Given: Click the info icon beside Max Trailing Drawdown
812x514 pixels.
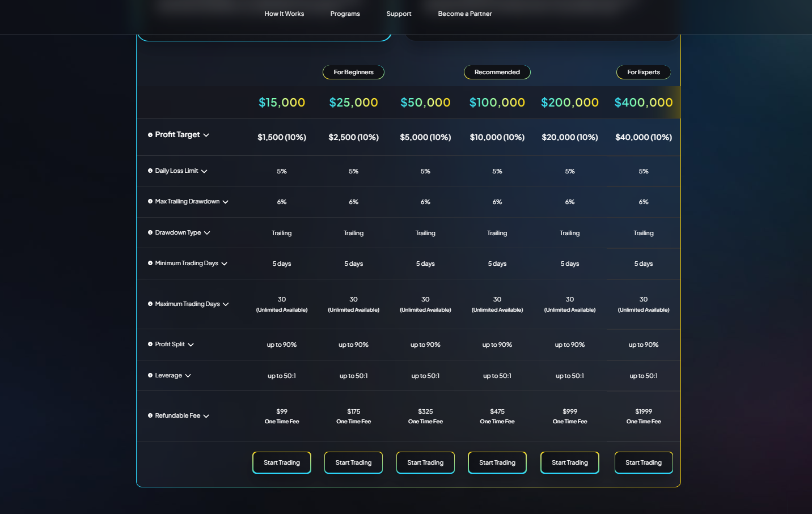Looking at the screenshot, I should [x=150, y=201].
